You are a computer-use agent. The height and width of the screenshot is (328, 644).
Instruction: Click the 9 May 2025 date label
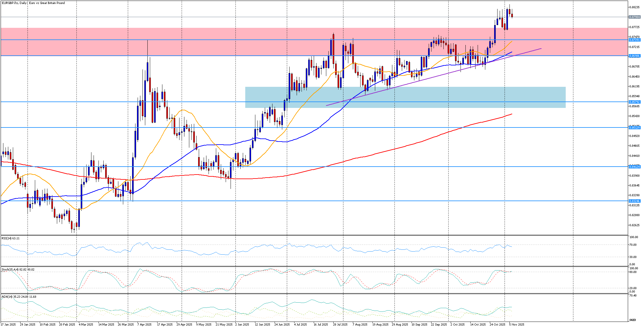[x=204, y=325]
